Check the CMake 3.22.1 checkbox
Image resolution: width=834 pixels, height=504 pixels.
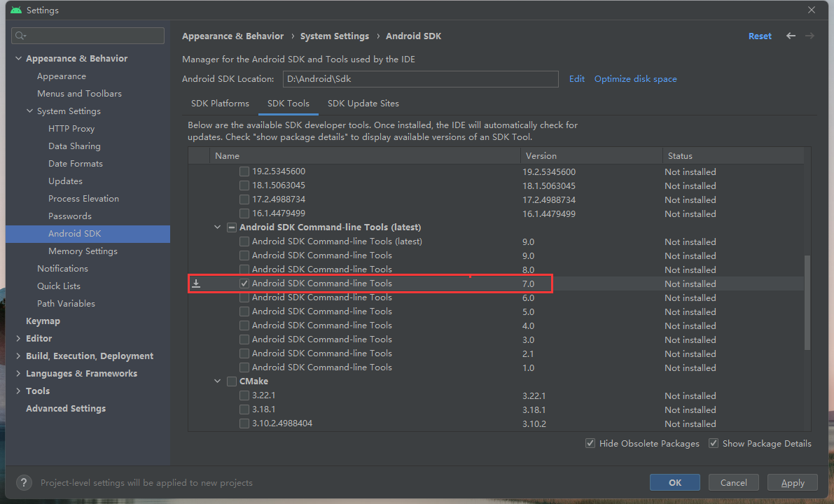[x=244, y=395]
